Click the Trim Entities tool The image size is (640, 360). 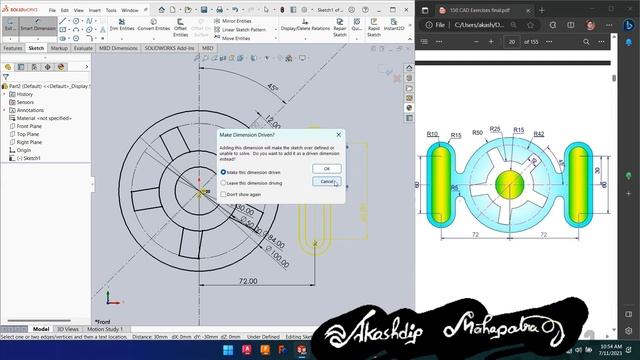[122, 24]
